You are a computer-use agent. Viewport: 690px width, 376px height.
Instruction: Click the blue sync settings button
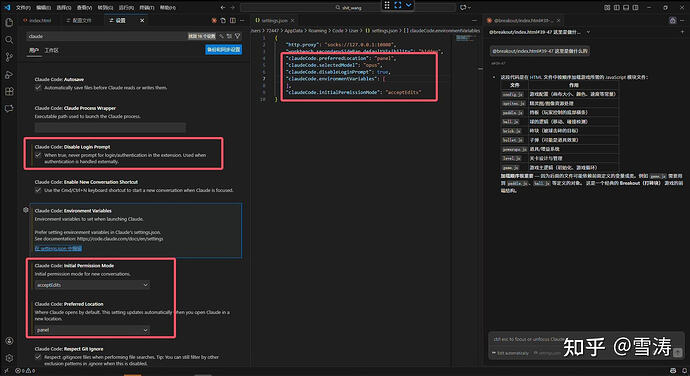coord(224,49)
